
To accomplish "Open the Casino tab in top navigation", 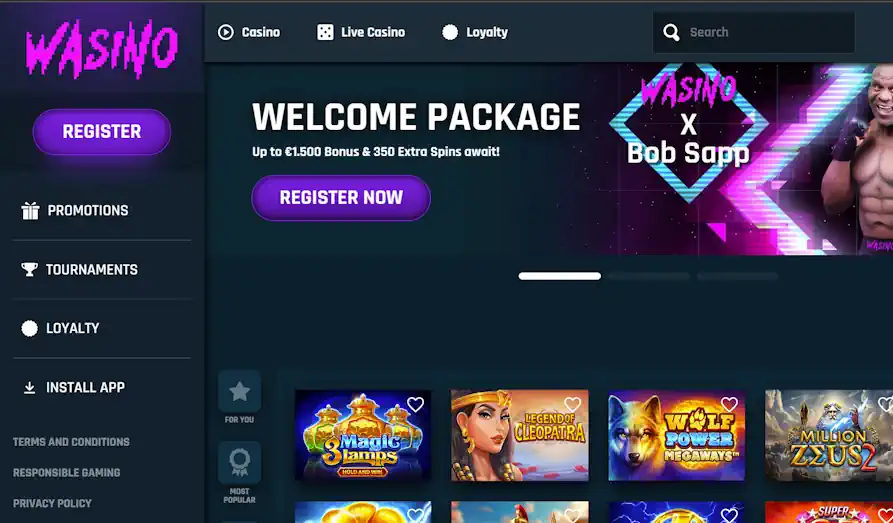I will (x=249, y=32).
